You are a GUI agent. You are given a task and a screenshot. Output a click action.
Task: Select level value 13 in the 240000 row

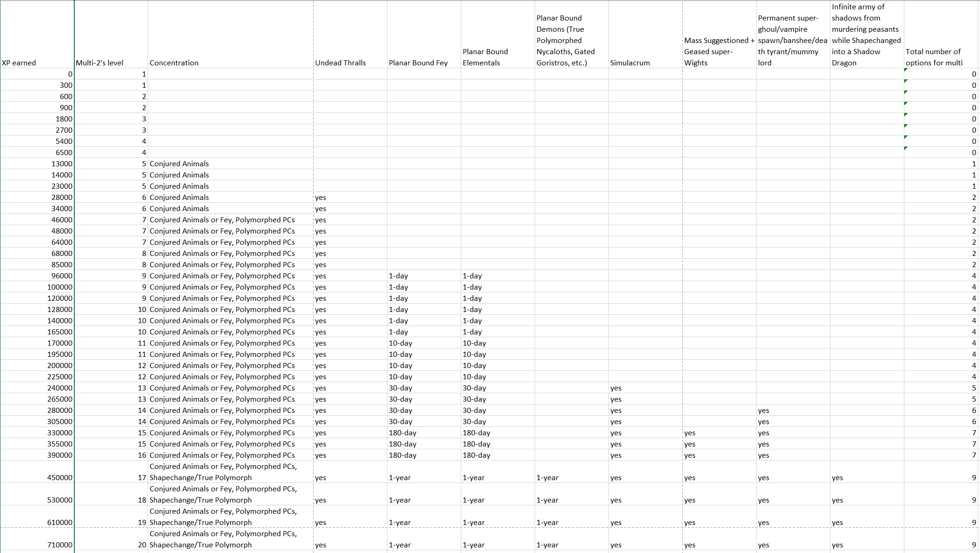pos(111,388)
